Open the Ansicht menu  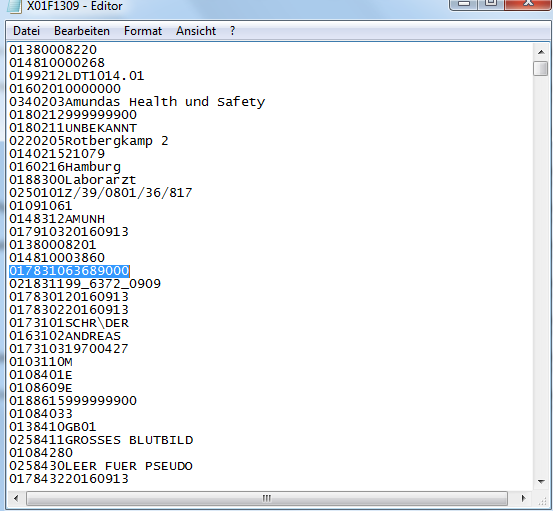pos(196,31)
